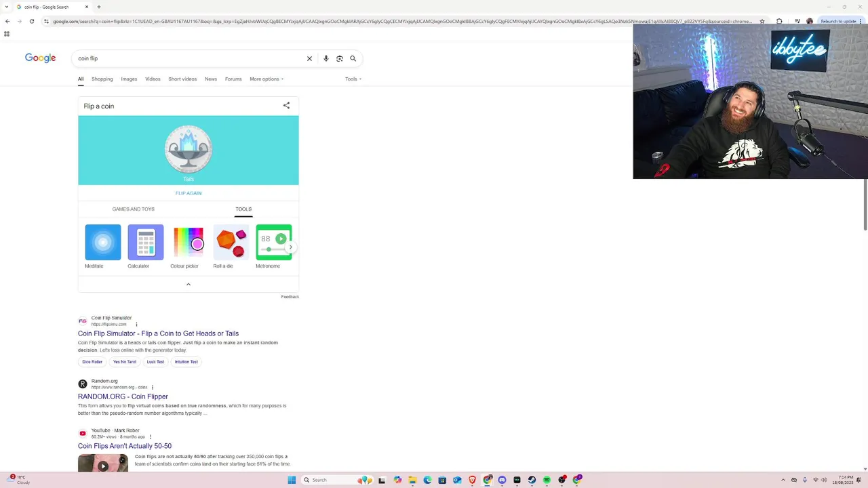Click the Relaunch to update button

(842, 21)
